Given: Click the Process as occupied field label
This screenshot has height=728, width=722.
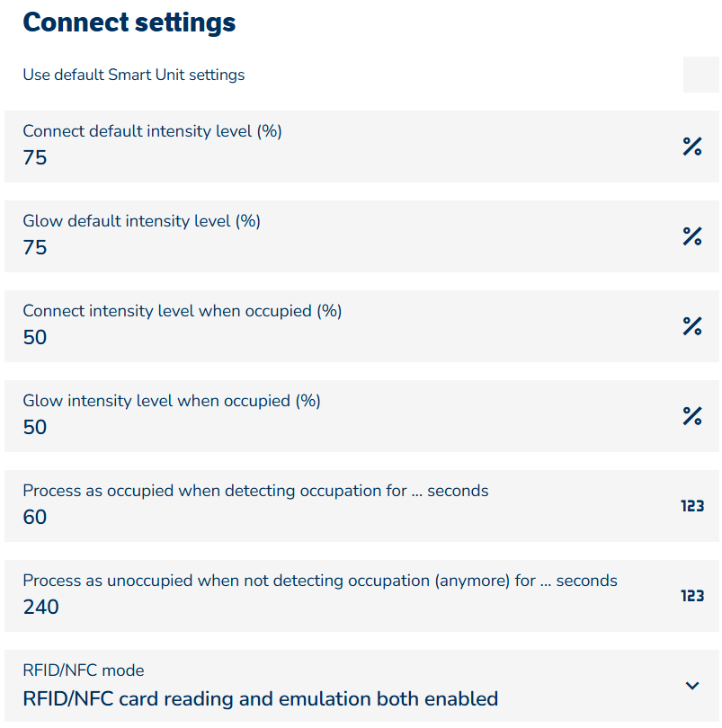Looking at the screenshot, I should (x=256, y=491).
